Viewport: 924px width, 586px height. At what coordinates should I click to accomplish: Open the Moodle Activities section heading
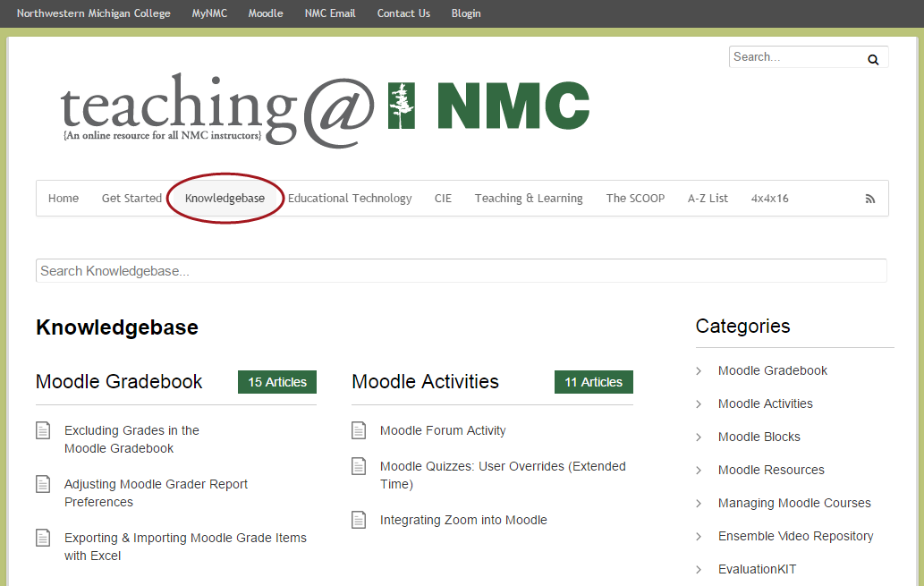click(x=425, y=381)
